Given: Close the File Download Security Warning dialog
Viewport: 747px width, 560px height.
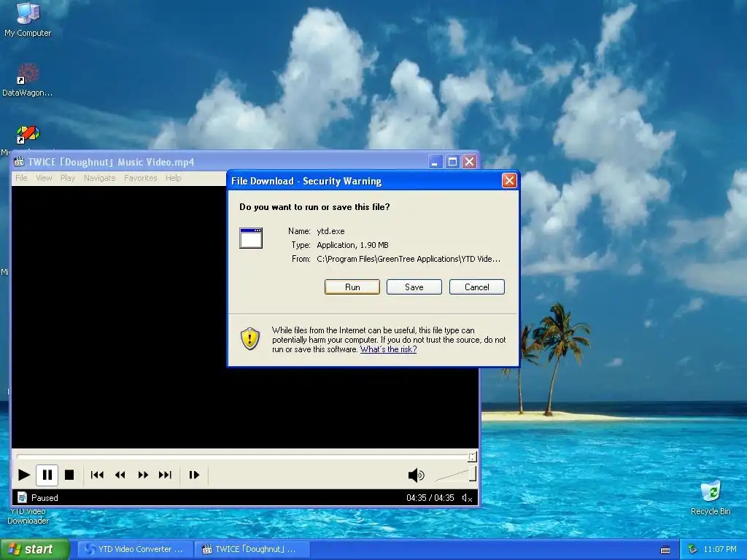Looking at the screenshot, I should (509, 181).
